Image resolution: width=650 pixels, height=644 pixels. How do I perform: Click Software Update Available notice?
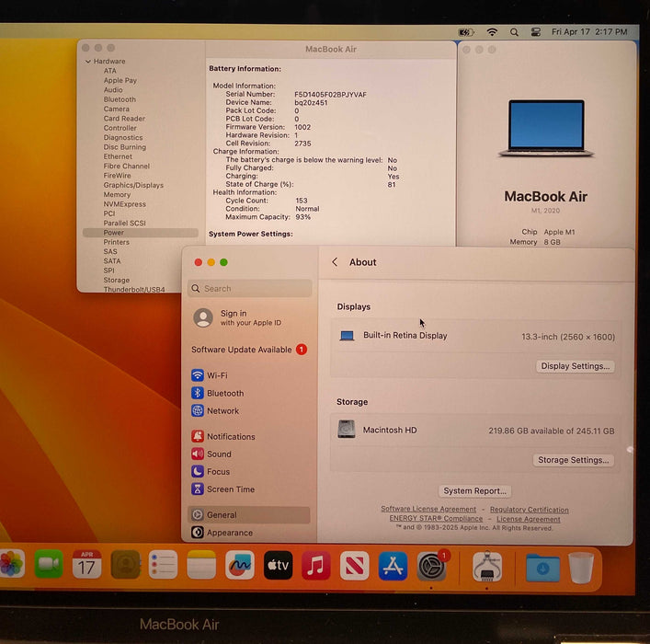[249, 350]
